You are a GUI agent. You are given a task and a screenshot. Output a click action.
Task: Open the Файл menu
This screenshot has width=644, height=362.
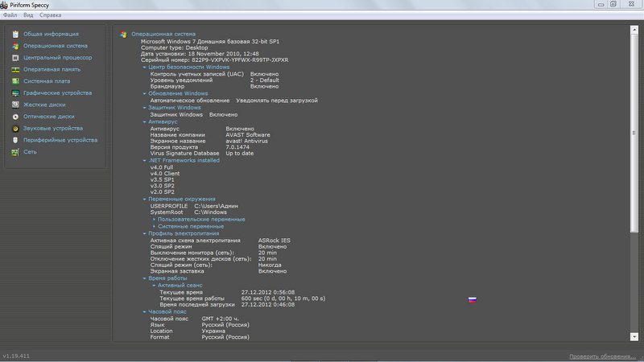(x=10, y=15)
